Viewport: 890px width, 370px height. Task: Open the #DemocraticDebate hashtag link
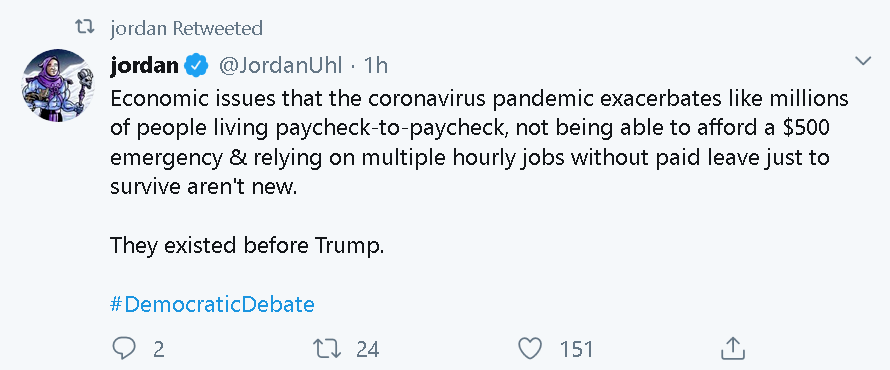[x=212, y=305]
